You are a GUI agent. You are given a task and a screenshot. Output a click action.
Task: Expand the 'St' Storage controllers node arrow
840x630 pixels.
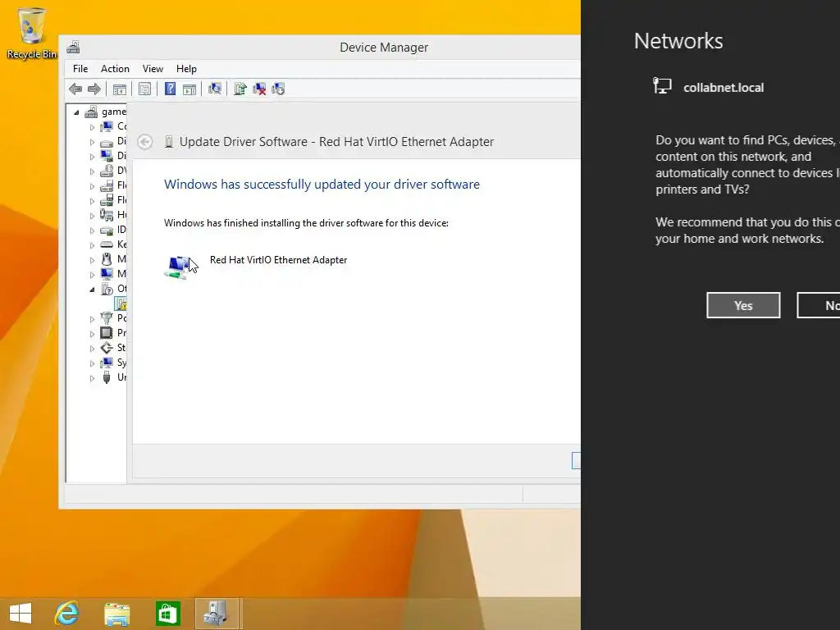[x=92, y=348]
